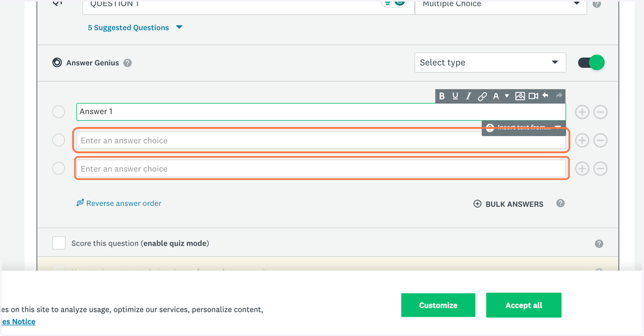Add a choice after the second answer

coord(582,140)
